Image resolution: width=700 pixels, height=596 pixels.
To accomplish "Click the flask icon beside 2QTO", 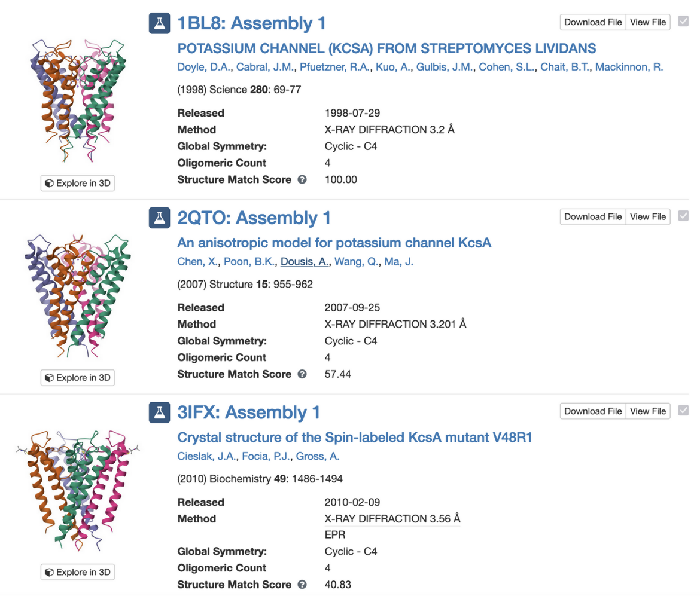I will tap(159, 218).
